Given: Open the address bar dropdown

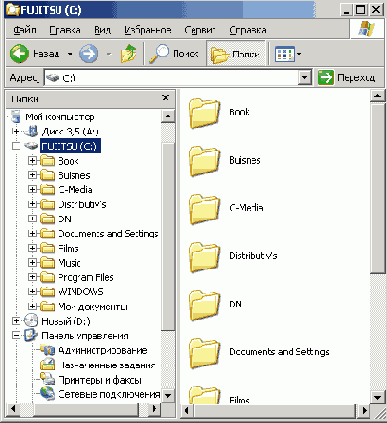Looking at the screenshot, I should (x=304, y=78).
